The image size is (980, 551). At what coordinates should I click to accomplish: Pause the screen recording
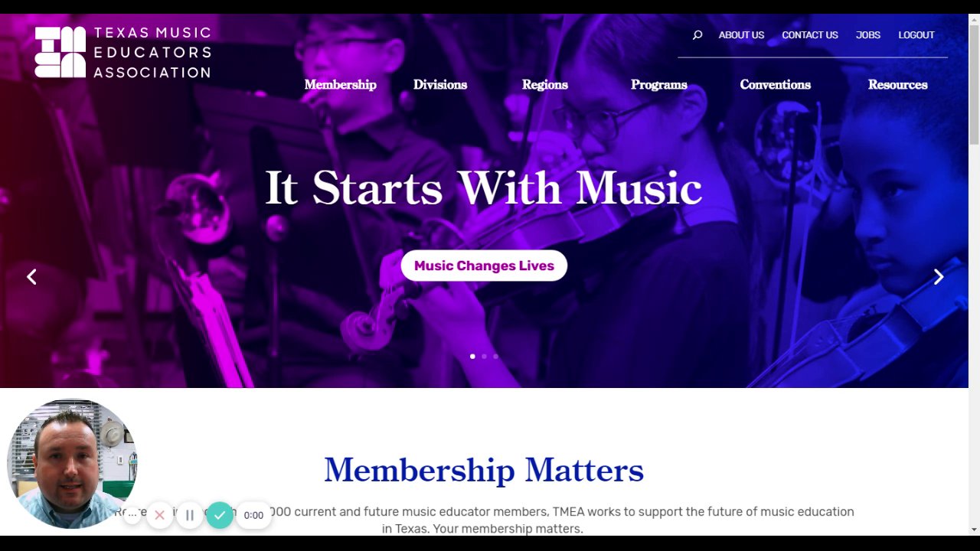[190, 515]
